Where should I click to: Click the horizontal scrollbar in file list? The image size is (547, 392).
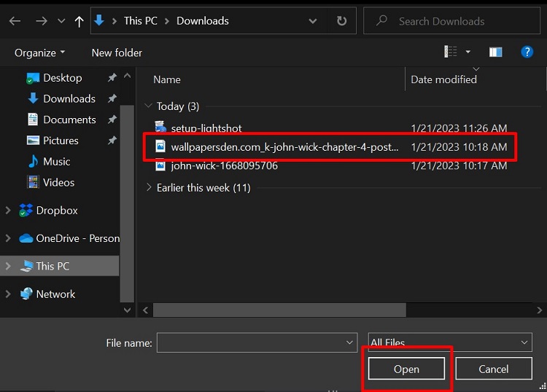click(292, 310)
